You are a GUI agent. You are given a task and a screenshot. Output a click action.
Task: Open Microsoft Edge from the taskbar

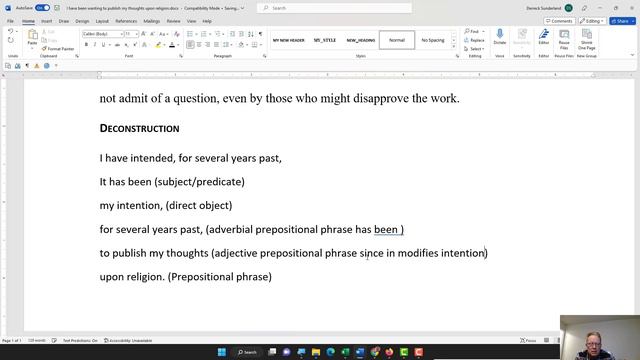[x=331, y=352]
